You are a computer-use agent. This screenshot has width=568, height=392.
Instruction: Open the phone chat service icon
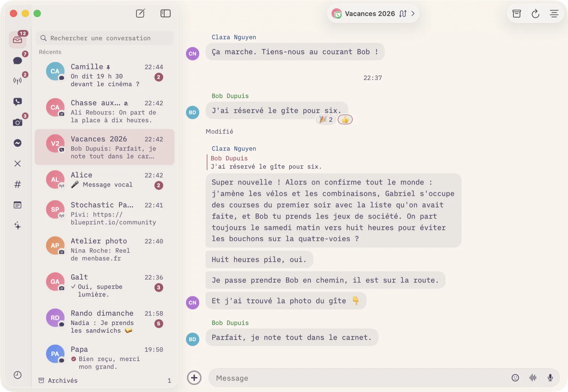[17, 102]
